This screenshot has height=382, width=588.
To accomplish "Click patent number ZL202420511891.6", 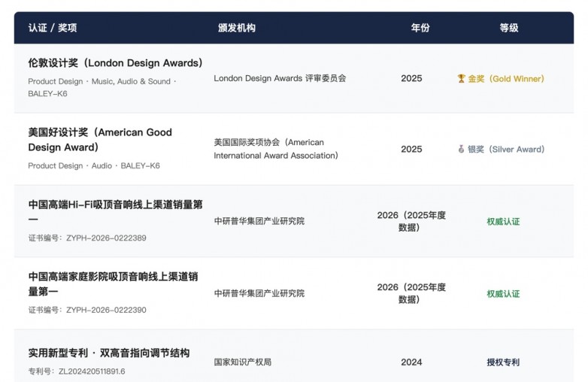I will tap(77, 371).
